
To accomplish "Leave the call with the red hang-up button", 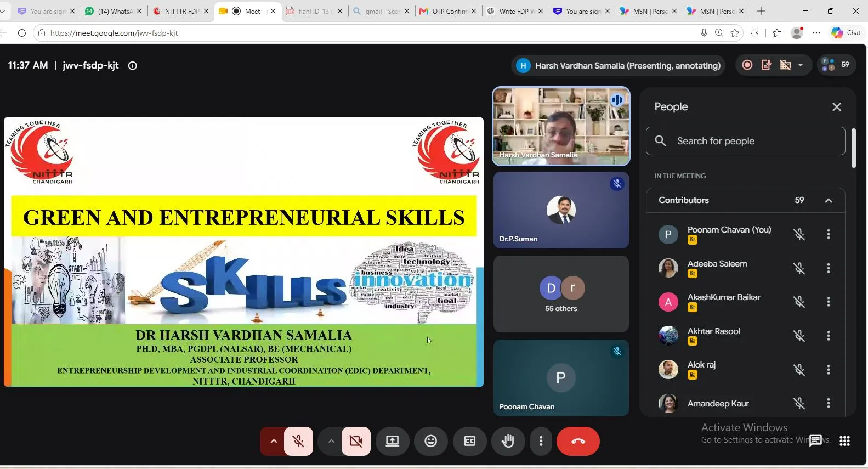I will click(578, 441).
